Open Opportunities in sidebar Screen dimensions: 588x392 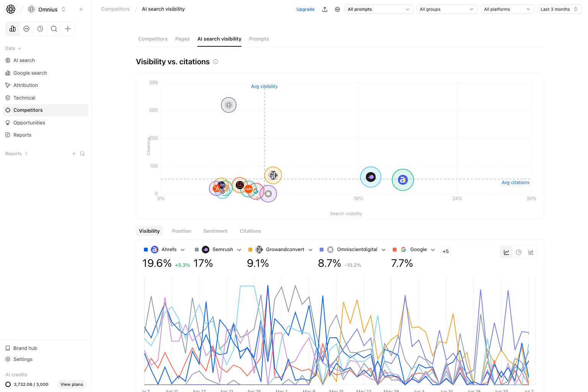tap(46, 122)
